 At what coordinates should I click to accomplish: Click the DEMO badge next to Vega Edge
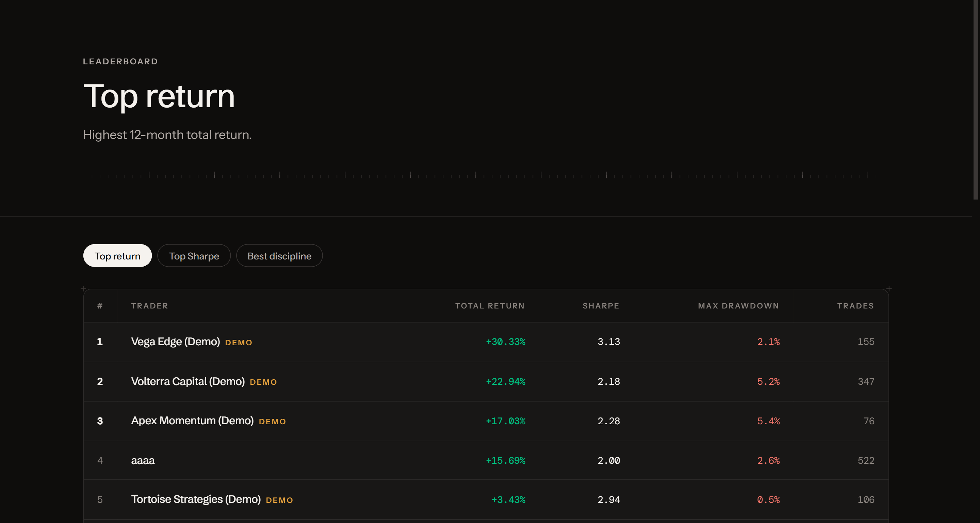[x=239, y=343]
